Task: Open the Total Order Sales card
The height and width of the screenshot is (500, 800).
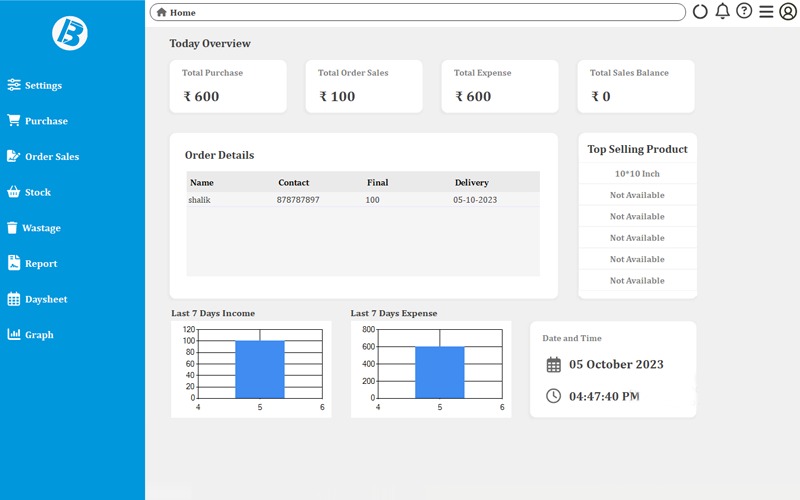Action: (x=364, y=86)
